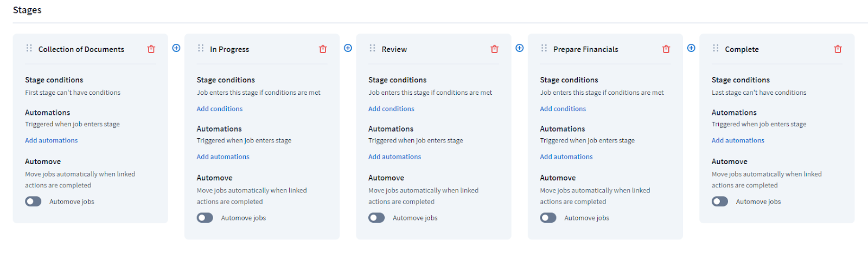Click the Complete stage delete icon
This screenshot has width=868, height=253.
pos(838,49)
